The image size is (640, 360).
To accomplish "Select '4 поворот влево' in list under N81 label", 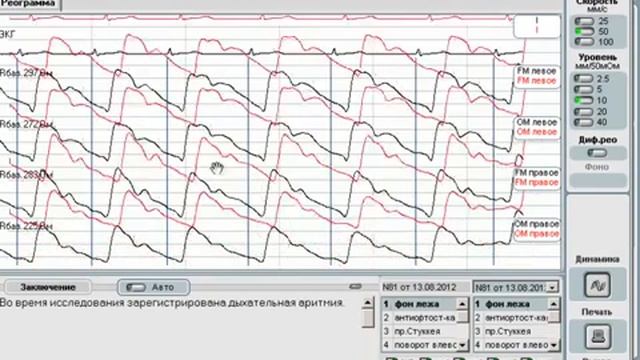I will coord(419,345).
